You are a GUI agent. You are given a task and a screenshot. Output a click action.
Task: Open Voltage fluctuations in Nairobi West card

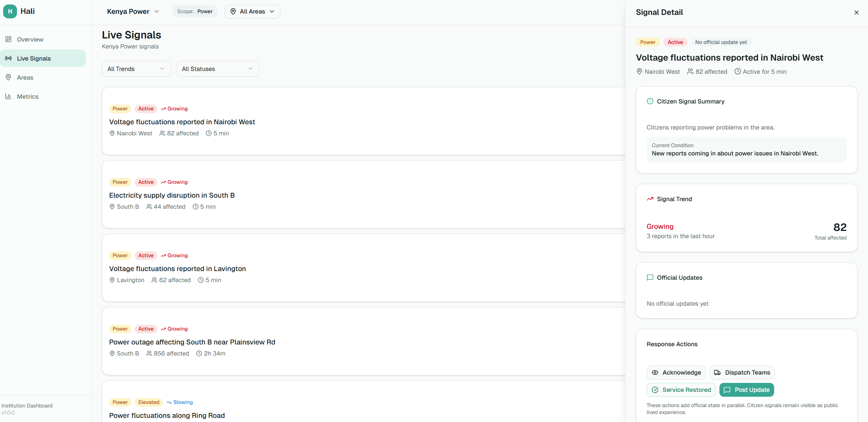click(364, 121)
